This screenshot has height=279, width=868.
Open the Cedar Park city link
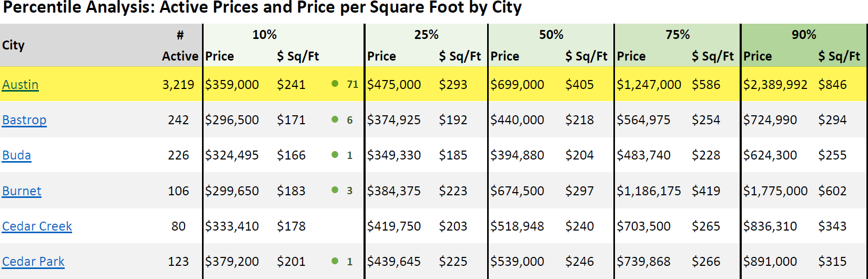[33, 262]
